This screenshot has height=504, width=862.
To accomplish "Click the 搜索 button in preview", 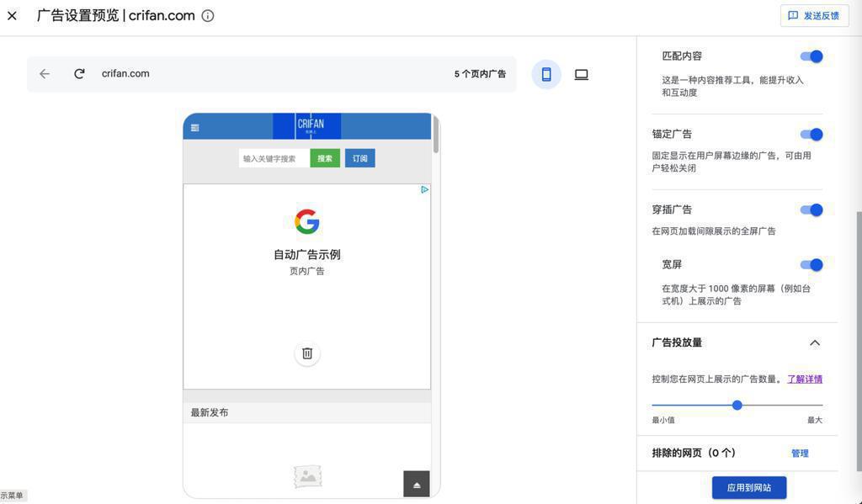I will click(x=325, y=158).
